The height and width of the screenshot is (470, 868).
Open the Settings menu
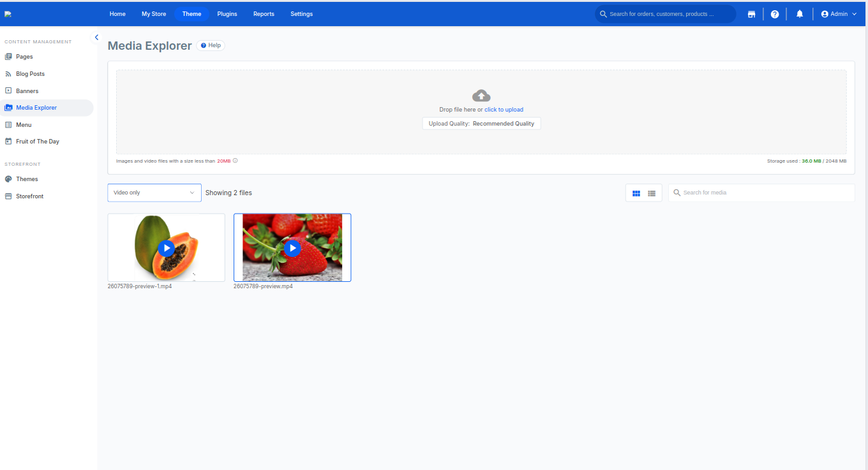301,14
